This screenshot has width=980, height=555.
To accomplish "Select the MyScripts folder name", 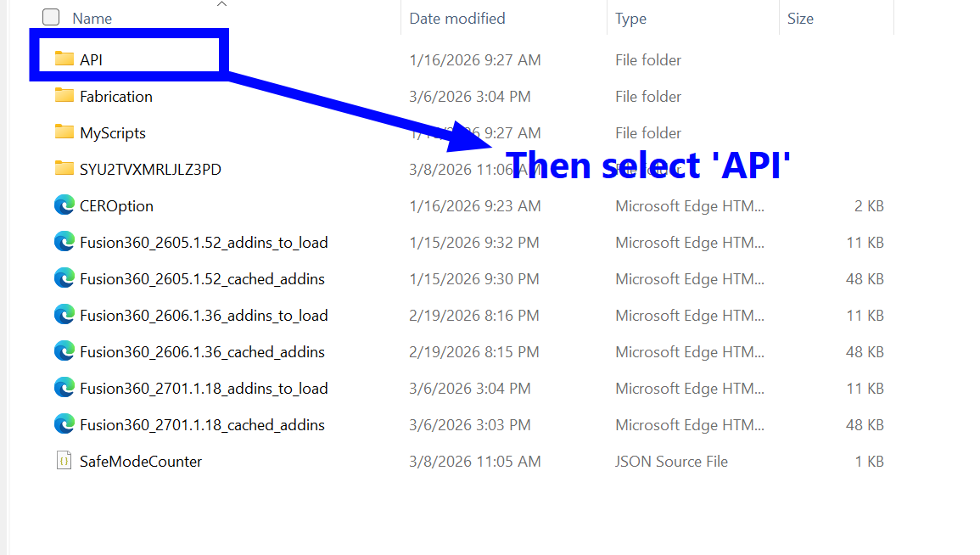I will click(x=113, y=132).
